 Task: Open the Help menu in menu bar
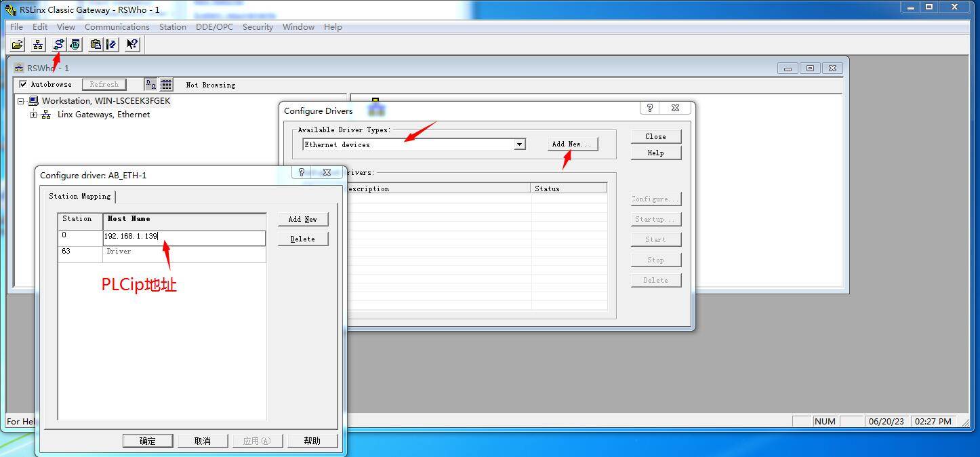[x=333, y=27]
